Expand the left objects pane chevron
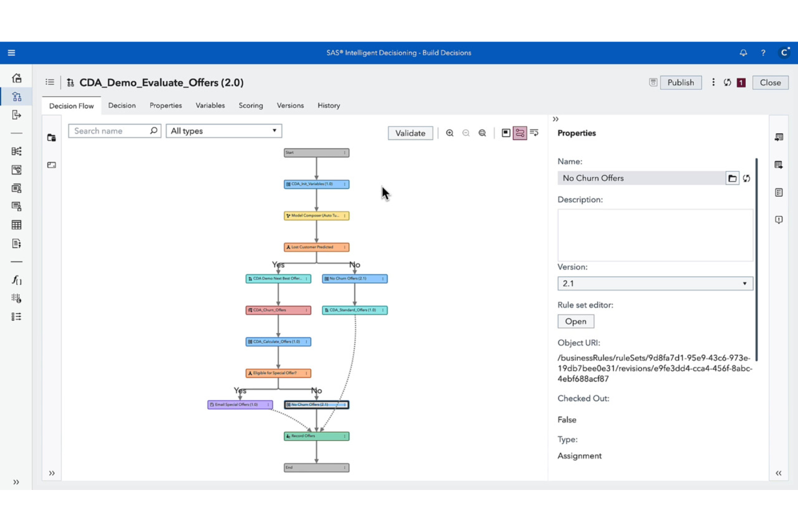This screenshot has width=798, height=532. [52, 473]
